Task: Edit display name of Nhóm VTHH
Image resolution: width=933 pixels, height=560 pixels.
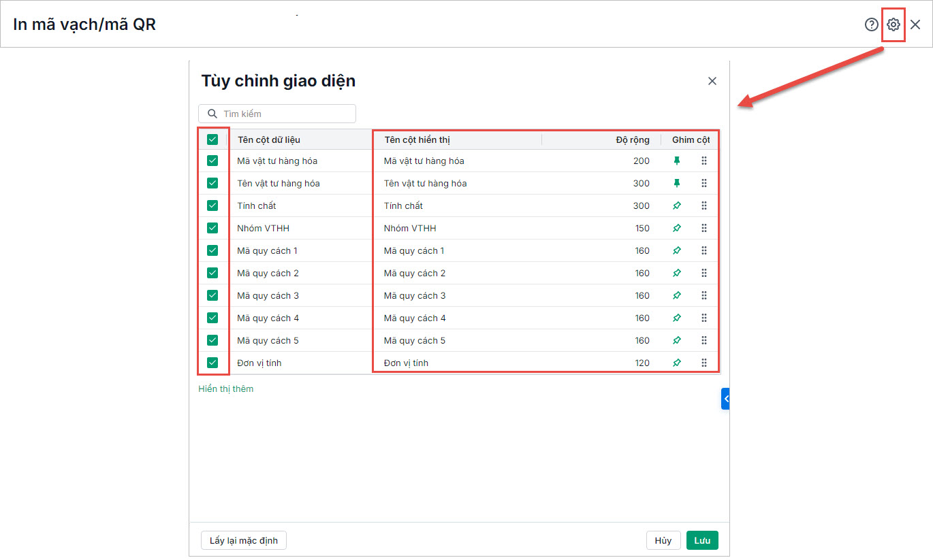Action: click(410, 229)
